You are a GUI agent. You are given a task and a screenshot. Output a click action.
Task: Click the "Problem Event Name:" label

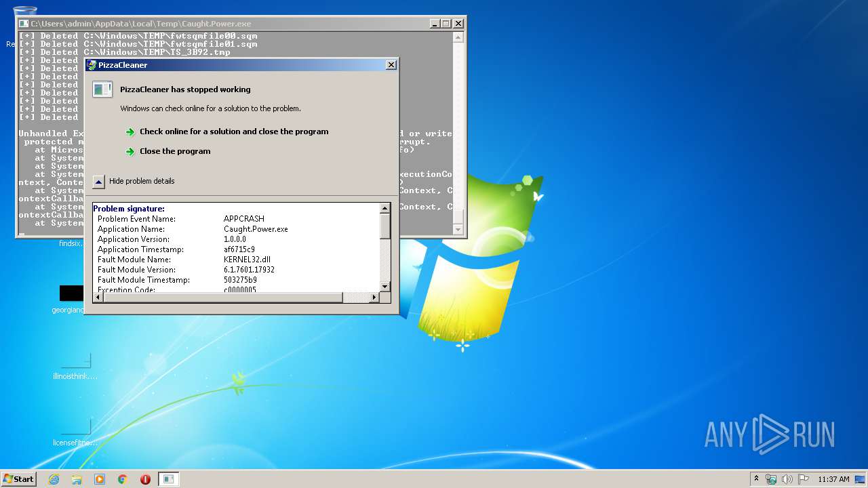(136, 219)
